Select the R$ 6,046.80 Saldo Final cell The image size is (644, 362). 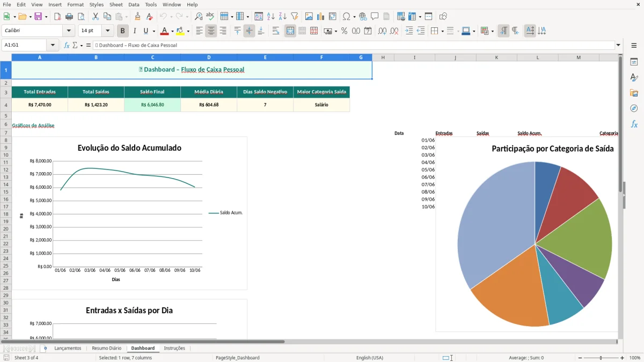click(152, 105)
